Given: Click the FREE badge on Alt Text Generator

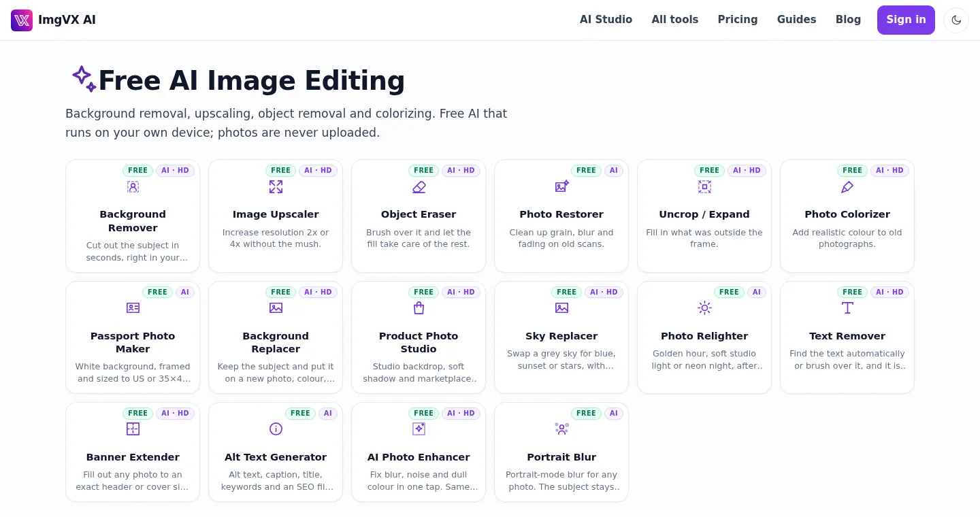Looking at the screenshot, I should coord(300,413).
